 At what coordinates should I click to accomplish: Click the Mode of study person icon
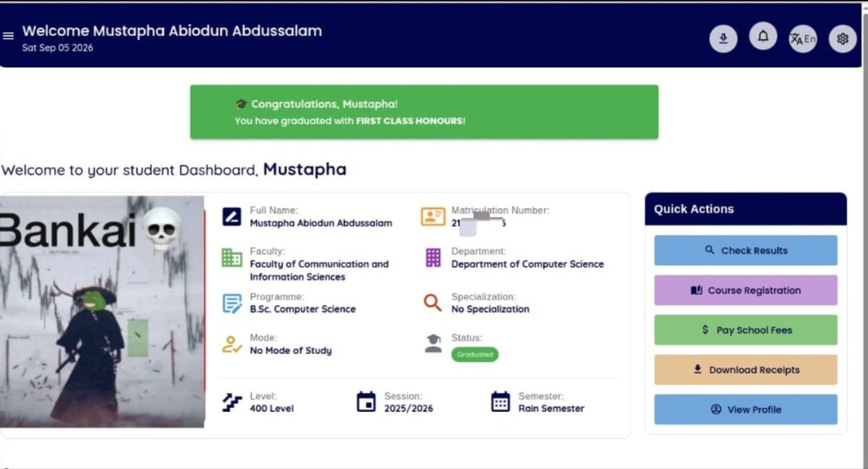pos(231,344)
